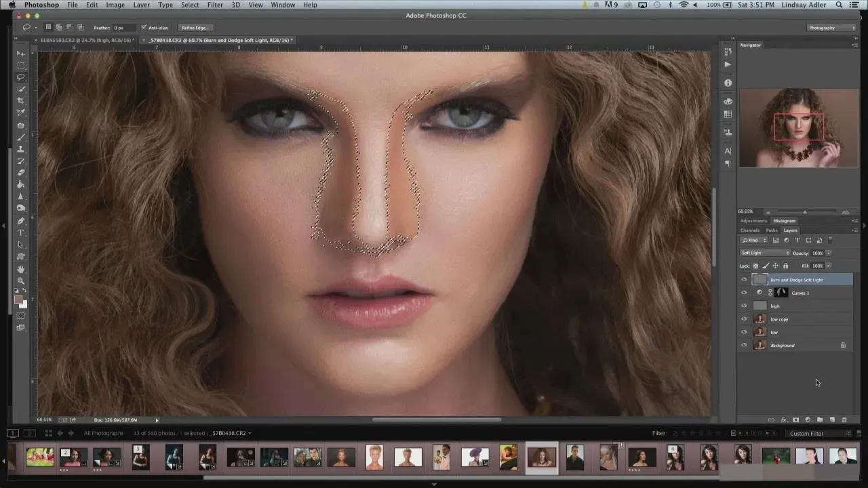Click the foreground color swatch

(x=18, y=300)
